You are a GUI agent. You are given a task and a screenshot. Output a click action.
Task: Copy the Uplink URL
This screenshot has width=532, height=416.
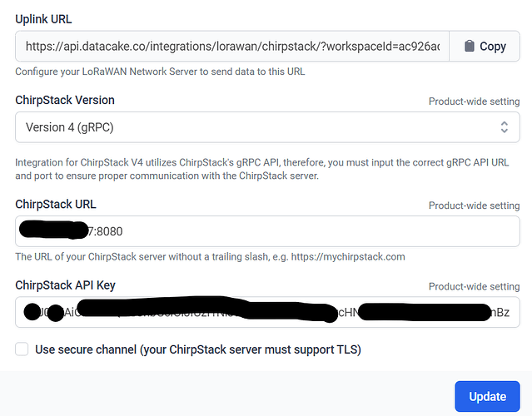[x=485, y=47]
